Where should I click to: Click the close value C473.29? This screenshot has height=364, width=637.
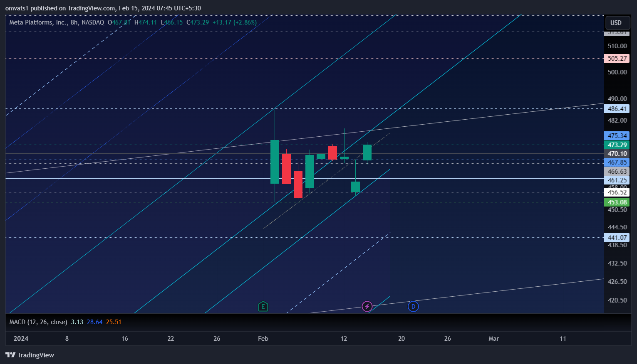[198, 22]
